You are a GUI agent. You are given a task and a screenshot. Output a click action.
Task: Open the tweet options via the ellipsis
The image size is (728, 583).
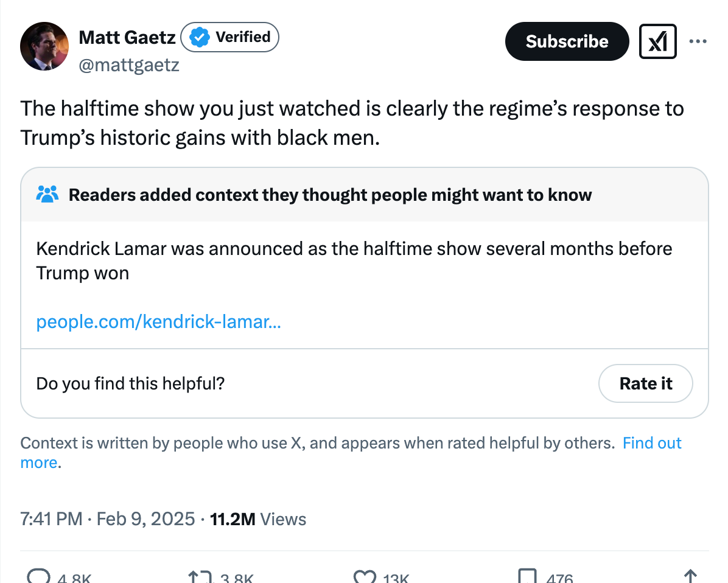coord(698,41)
